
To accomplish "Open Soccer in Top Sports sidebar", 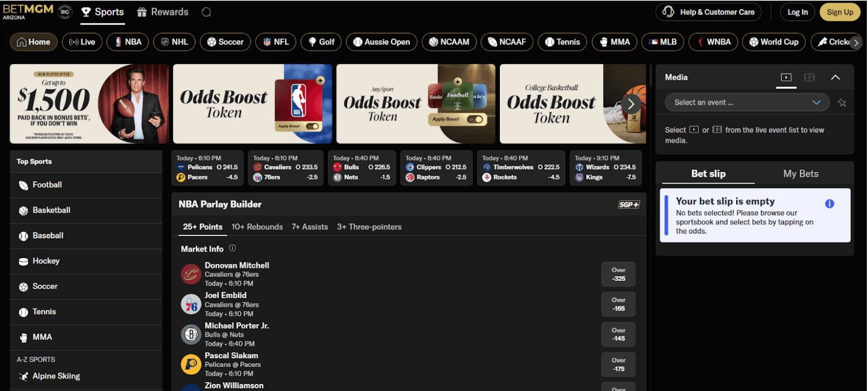I will pos(86,286).
